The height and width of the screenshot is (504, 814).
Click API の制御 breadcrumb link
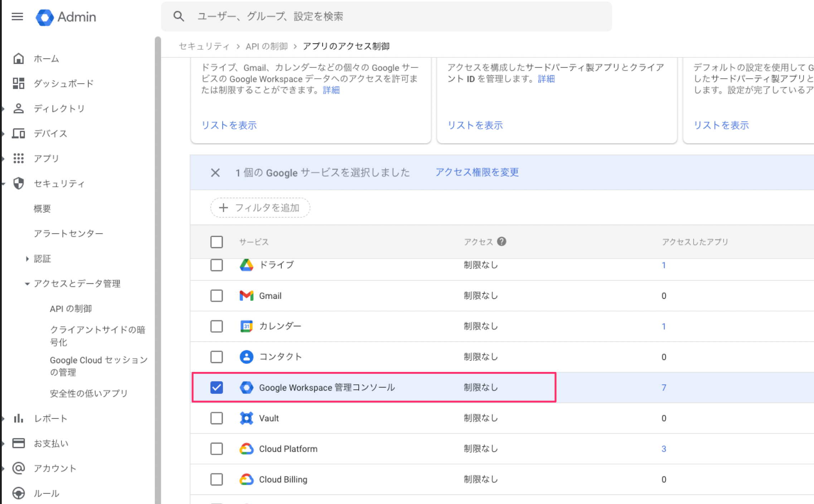[267, 46]
